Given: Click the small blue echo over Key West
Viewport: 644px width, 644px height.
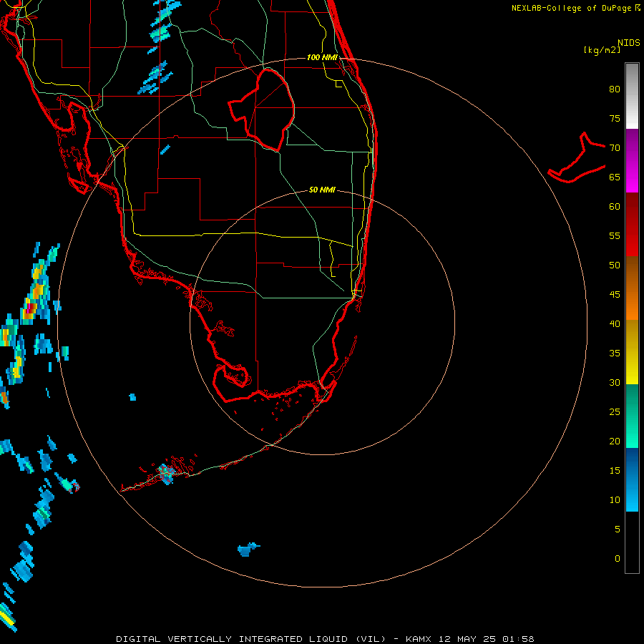Looking at the screenshot, I should click(166, 474).
